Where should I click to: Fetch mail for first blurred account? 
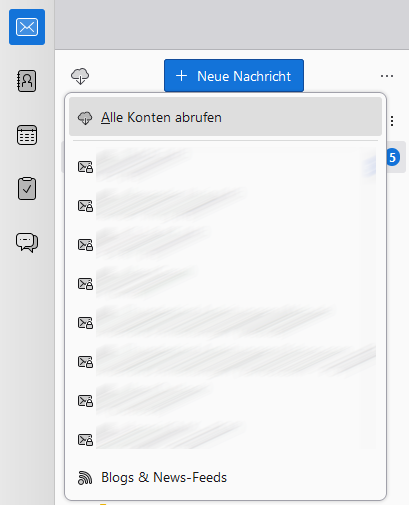[x=225, y=167]
